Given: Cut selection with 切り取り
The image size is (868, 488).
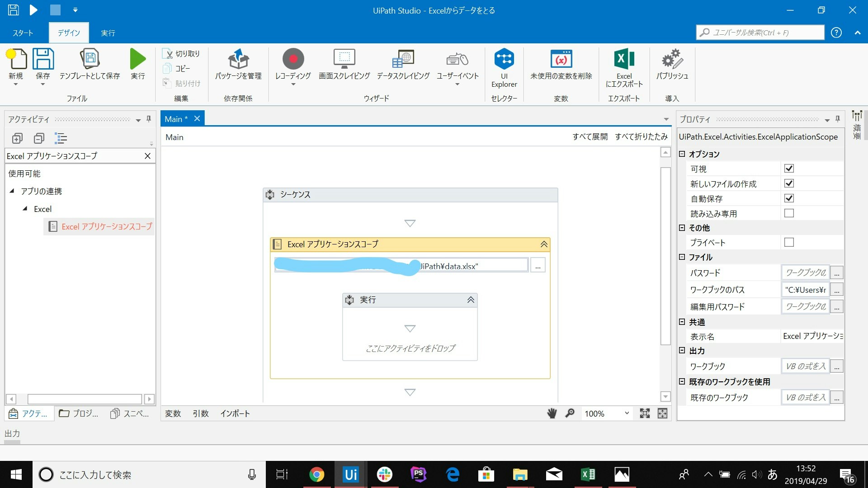Looking at the screenshot, I should 181,54.
